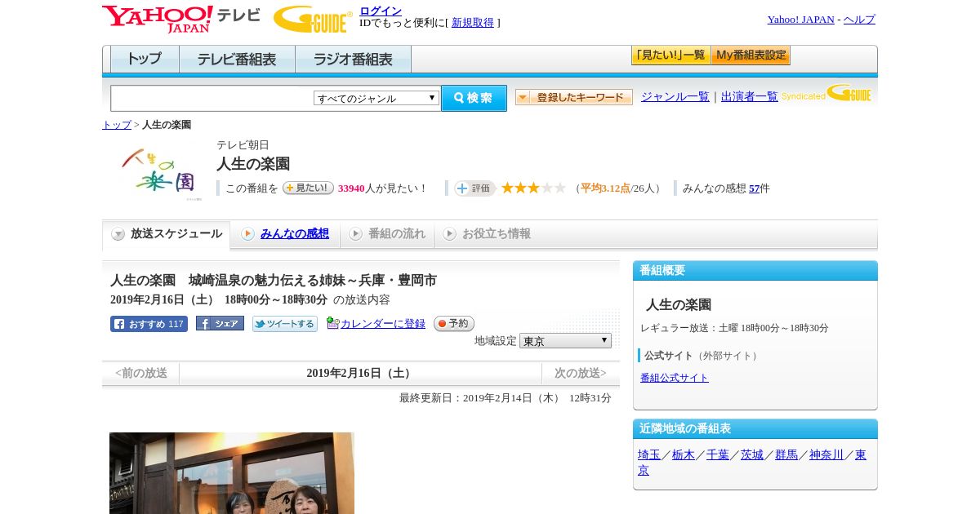Focus the program search input field
Image resolution: width=980 pixels, height=514 pixels.
[x=212, y=98]
